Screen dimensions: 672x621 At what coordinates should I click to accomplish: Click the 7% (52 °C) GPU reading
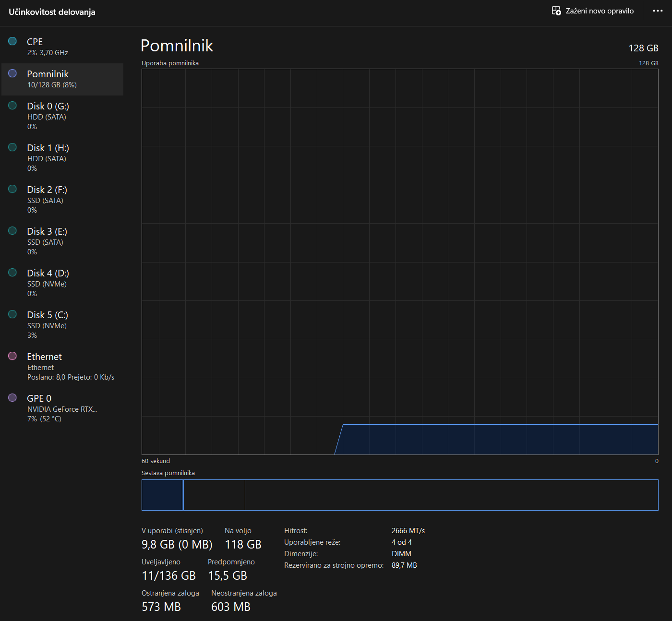pos(44,419)
